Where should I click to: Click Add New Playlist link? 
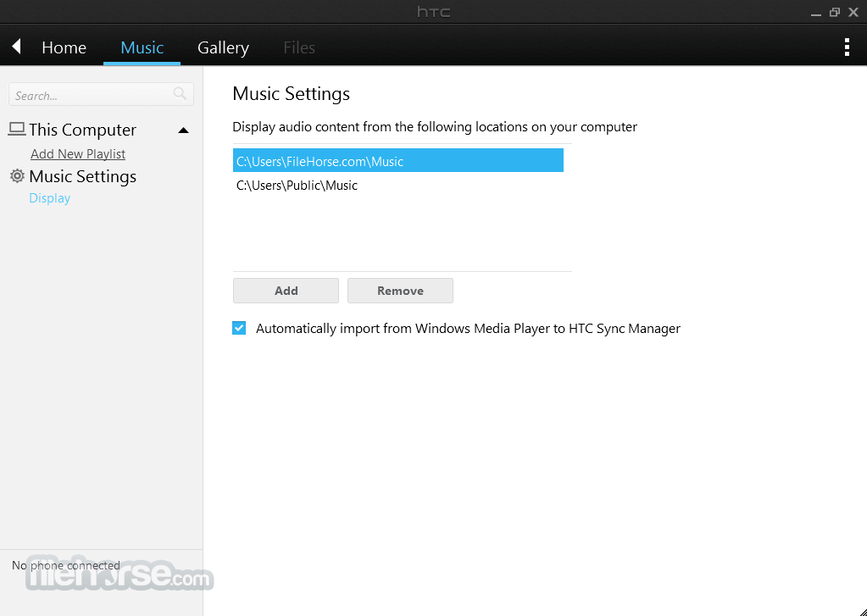coord(78,153)
